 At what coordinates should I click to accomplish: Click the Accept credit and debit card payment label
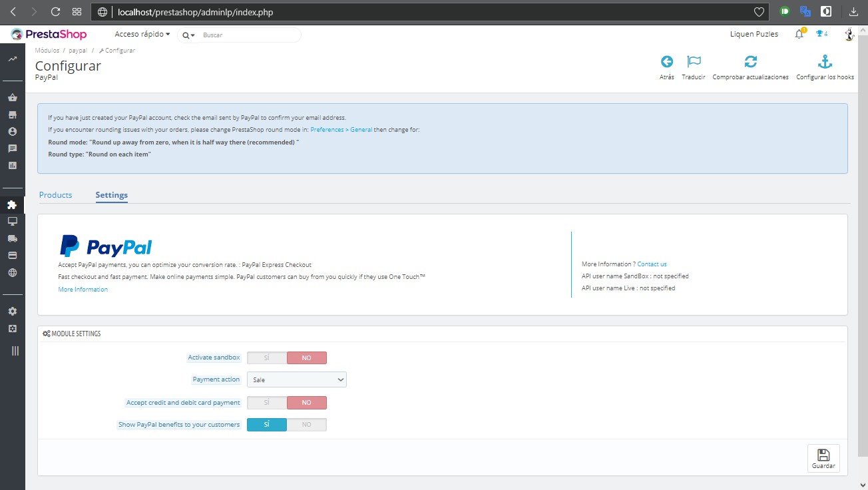point(183,403)
